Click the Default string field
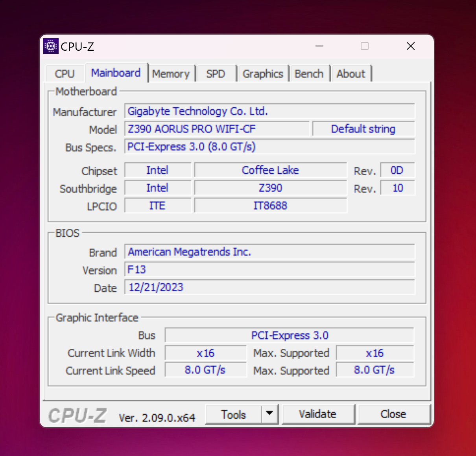The image size is (476, 456). (x=363, y=129)
